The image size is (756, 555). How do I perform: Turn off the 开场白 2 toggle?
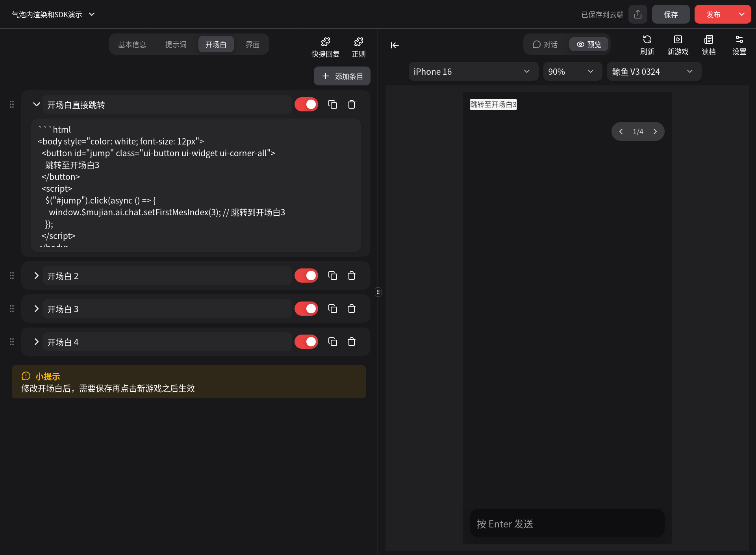tap(306, 276)
